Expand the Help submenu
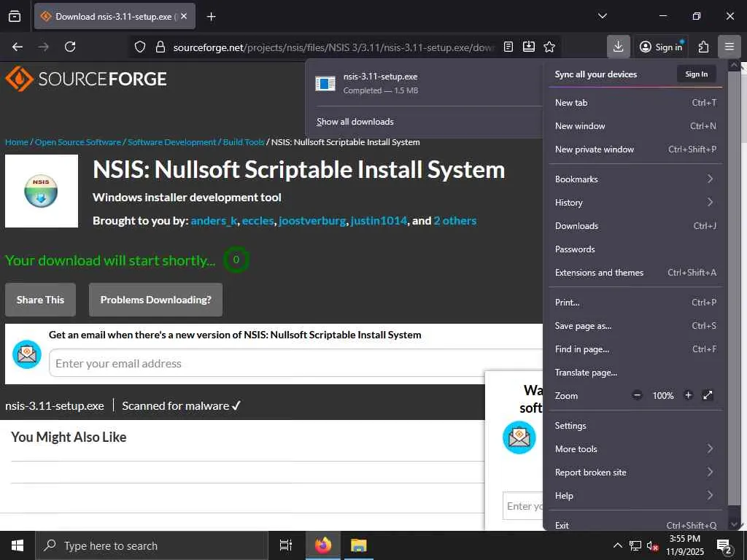Screen dimensions: 747x560 click(635, 496)
